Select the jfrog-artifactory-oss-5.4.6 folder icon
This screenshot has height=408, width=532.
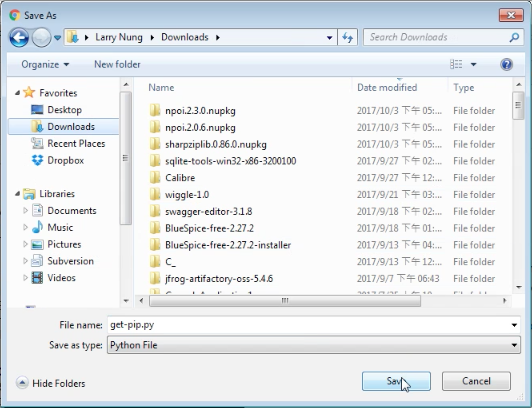click(x=155, y=278)
